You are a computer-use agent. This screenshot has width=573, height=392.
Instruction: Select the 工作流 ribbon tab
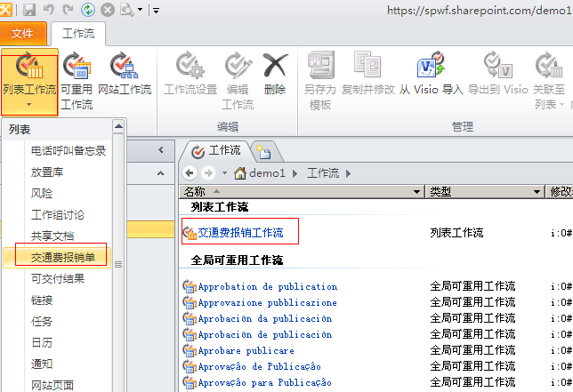(x=78, y=34)
